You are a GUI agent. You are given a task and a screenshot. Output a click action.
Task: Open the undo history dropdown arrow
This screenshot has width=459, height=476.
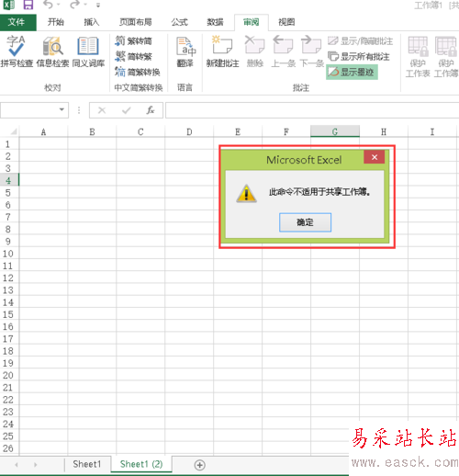[x=58, y=5]
